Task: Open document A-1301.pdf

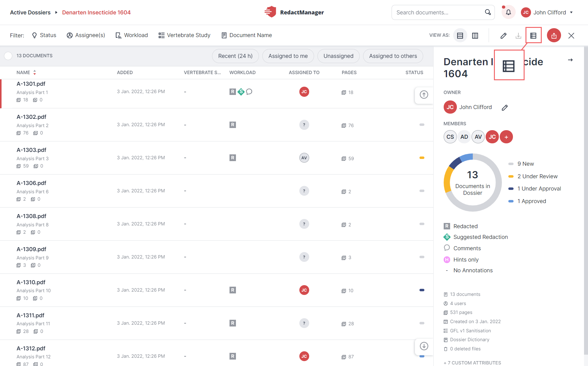Action: pyautogui.click(x=31, y=84)
